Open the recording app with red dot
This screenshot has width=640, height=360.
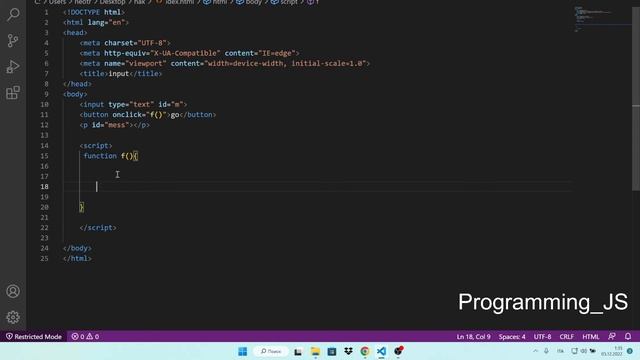click(398, 351)
